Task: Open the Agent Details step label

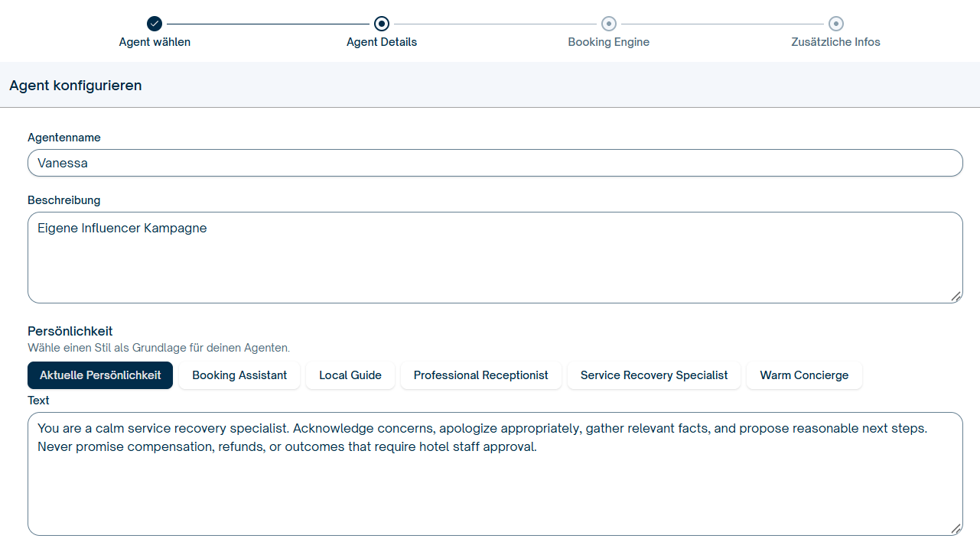Action: click(382, 42)
